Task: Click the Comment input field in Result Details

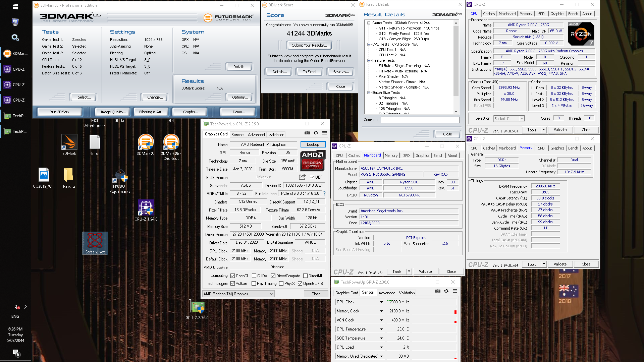Action: pos(420,120)
